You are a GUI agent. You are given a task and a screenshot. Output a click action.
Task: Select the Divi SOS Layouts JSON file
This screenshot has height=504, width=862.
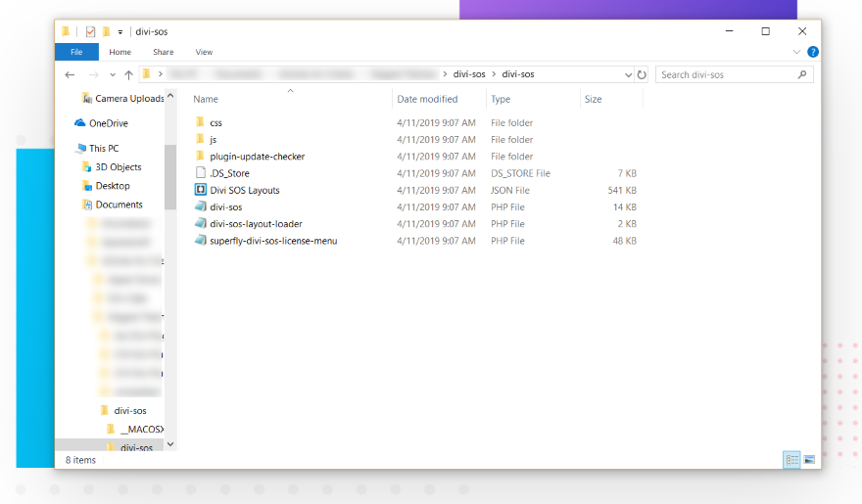click(x=244, y=191)
